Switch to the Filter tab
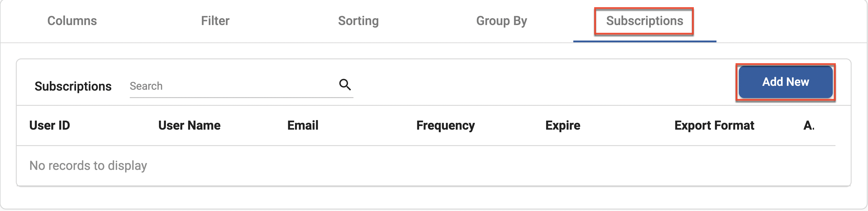Viewport: 868px width, 211px height. (215, 21)
